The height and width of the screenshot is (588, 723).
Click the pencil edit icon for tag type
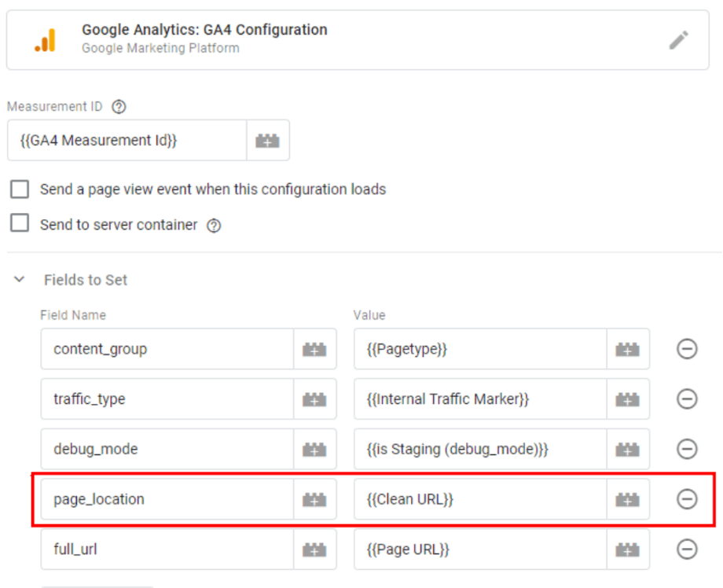(678, 40)
